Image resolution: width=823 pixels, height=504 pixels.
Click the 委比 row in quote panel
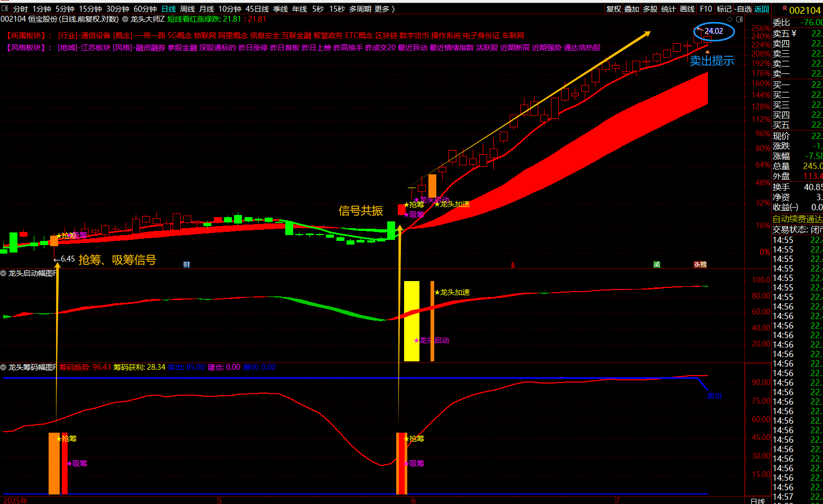(x=798, y=22)
